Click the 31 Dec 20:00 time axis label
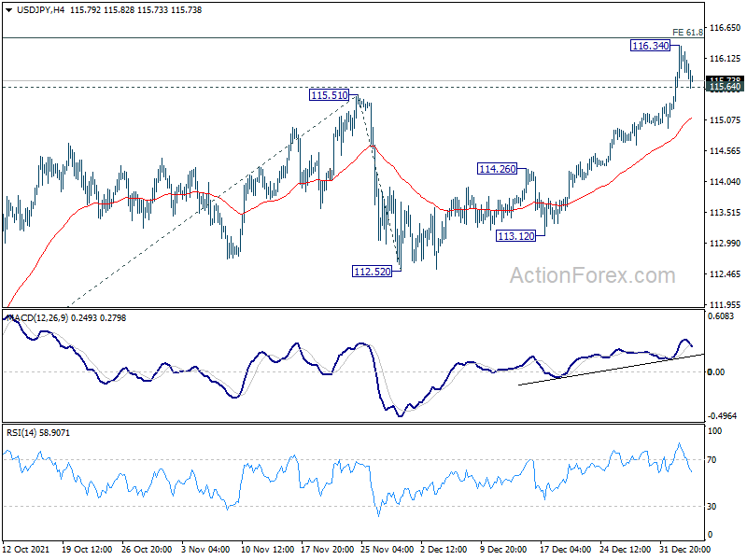The image size is (747, 560). pos(684,549)
